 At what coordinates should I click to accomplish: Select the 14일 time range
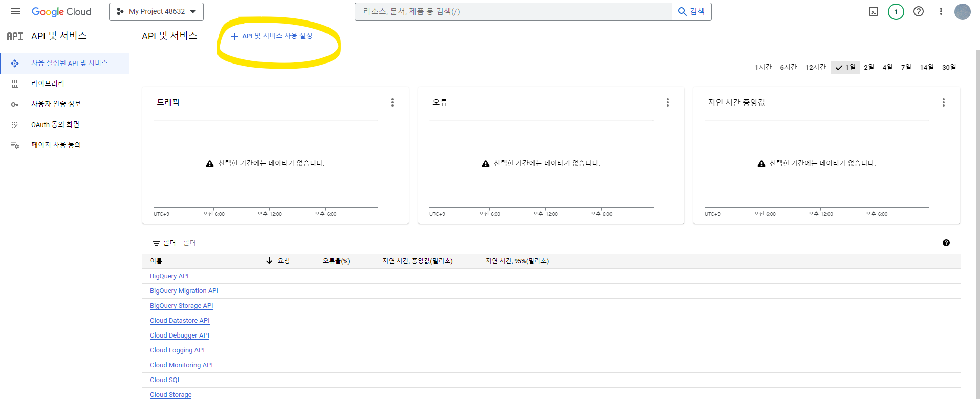(x=927, y=67)
